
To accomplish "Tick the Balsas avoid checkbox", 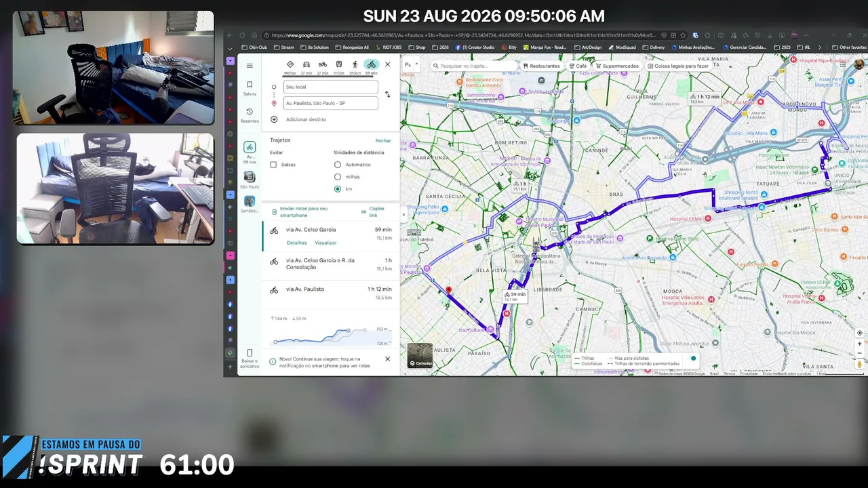I will [273, 165].
